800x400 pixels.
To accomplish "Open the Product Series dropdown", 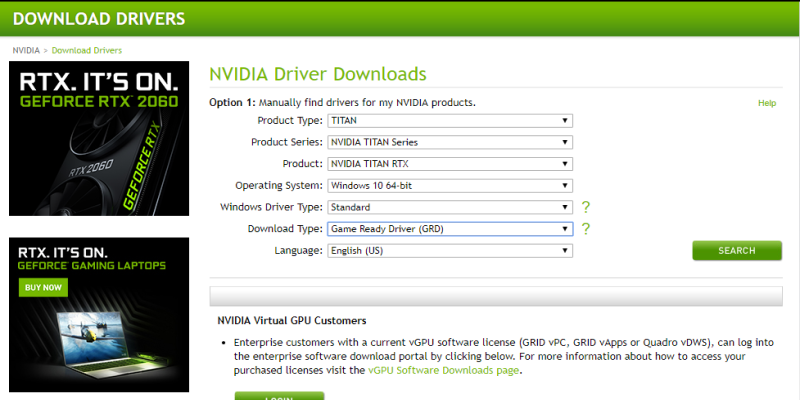I will point(450,142).
